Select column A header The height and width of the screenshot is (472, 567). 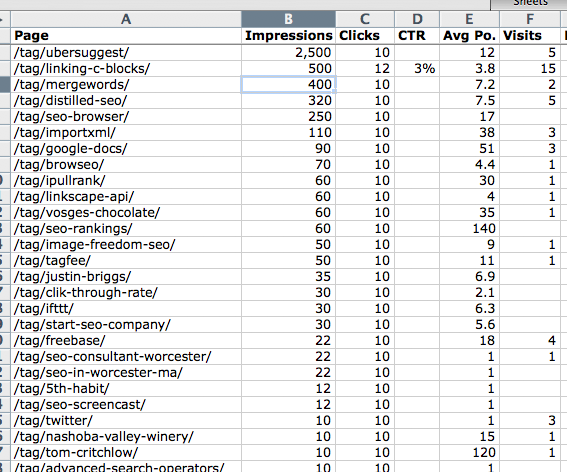click(126, 19)
